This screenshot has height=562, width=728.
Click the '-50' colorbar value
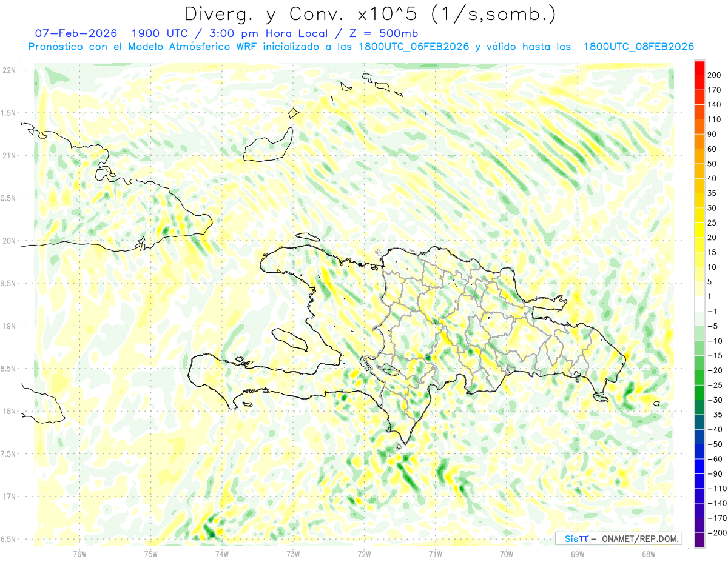coord(715,444)
